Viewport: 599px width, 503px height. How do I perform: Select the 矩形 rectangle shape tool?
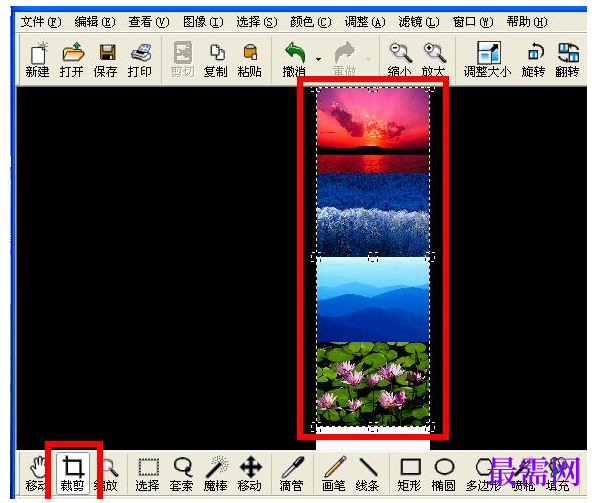409,474
